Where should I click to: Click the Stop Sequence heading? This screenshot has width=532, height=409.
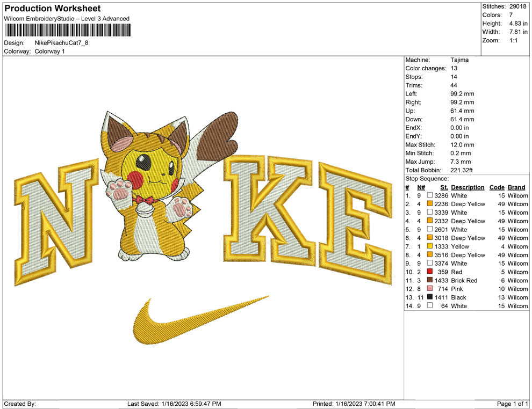coord(427,179)
